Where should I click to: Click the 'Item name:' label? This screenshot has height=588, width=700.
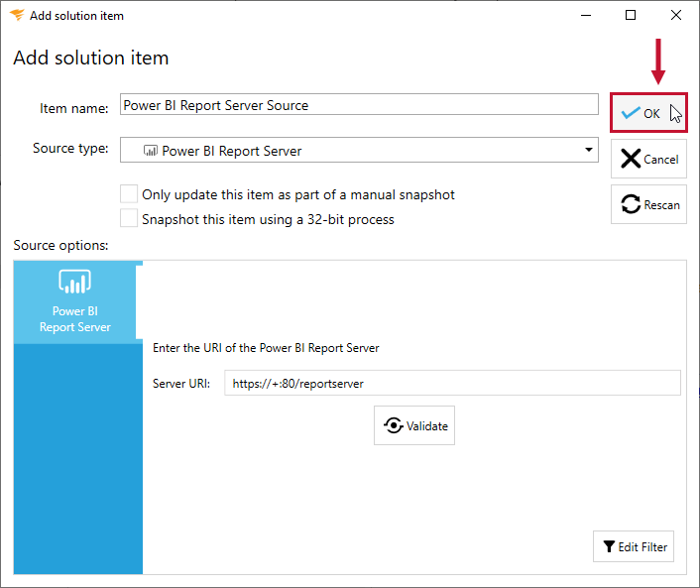pos(74,108)
